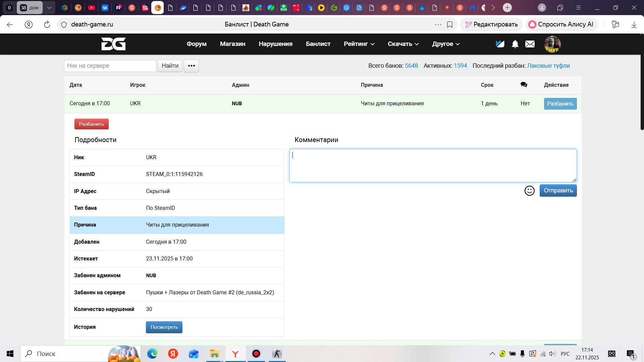The image size is (644, 362).
Task: Expand the Скачать dropdown menu
Action: (403, 44)
